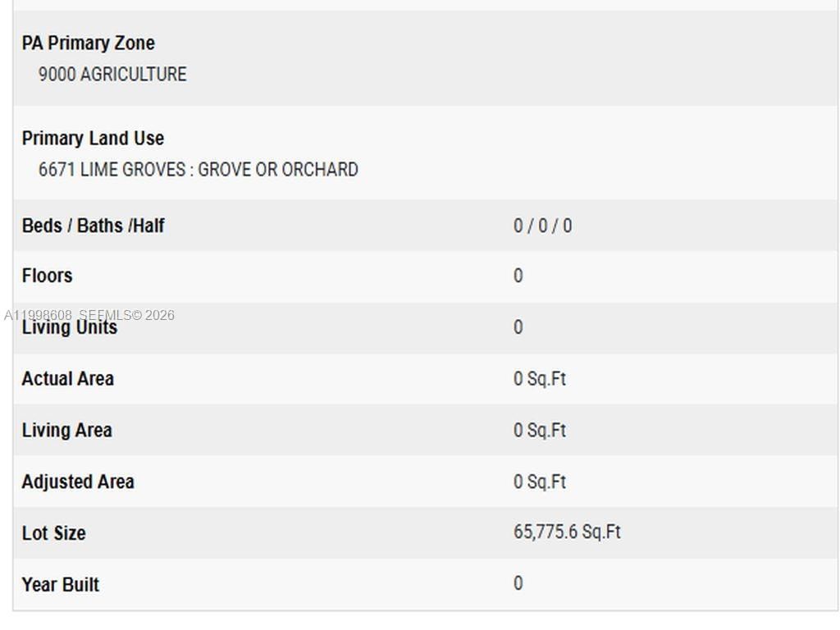This screenshot has height=630, width=840.
Task: Select the 65,775.6 Sq.Ft lot size value
Action: tap(567, 532)
